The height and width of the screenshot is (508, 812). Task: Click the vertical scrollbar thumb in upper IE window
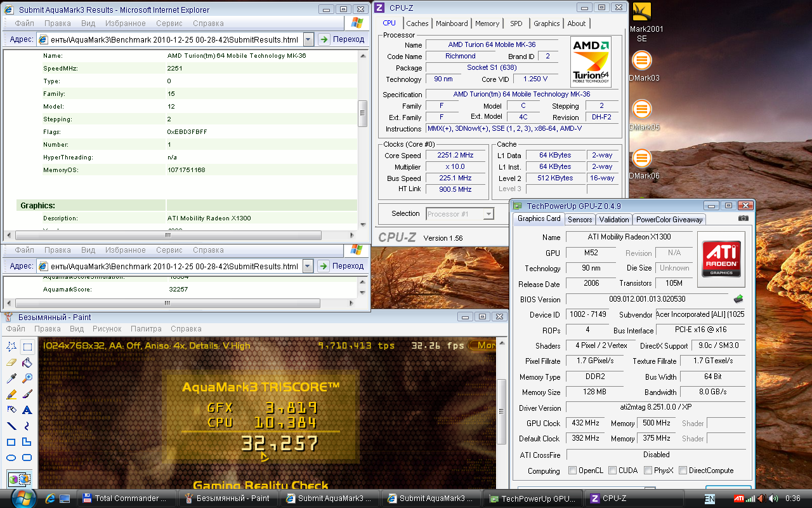pos(363,113)
